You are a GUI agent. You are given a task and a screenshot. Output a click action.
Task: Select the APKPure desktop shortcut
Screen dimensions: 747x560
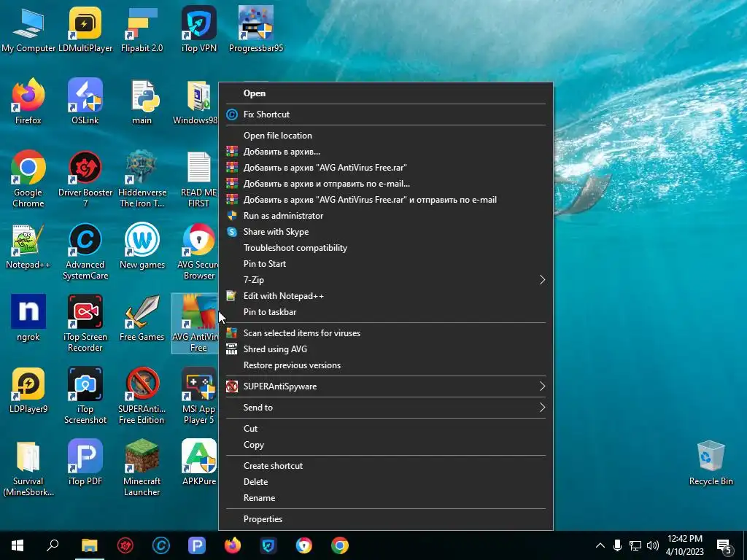198,463
